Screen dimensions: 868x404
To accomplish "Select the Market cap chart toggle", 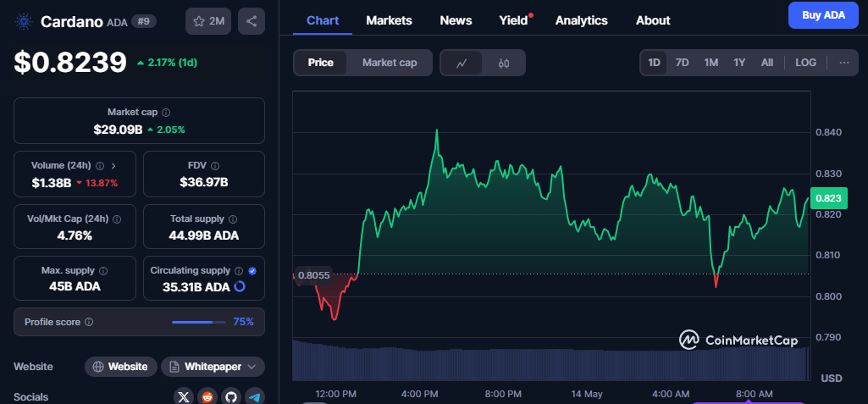I will click(x=390, y=63).
